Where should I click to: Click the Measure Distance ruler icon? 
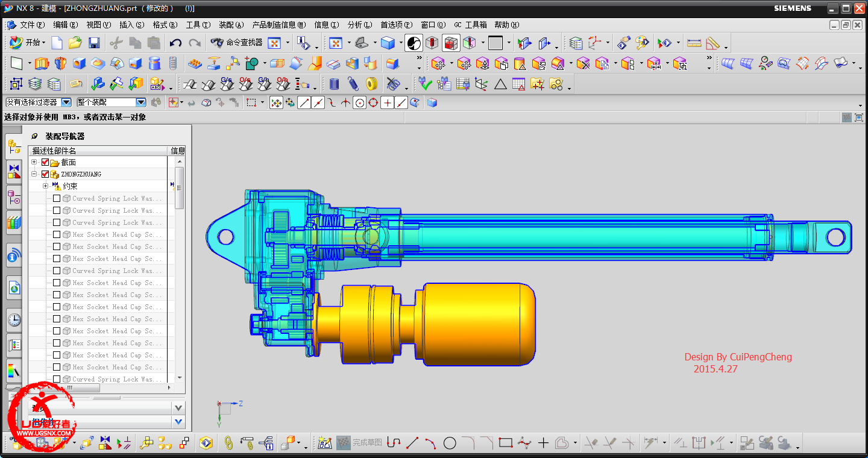(x=694, y=43)
